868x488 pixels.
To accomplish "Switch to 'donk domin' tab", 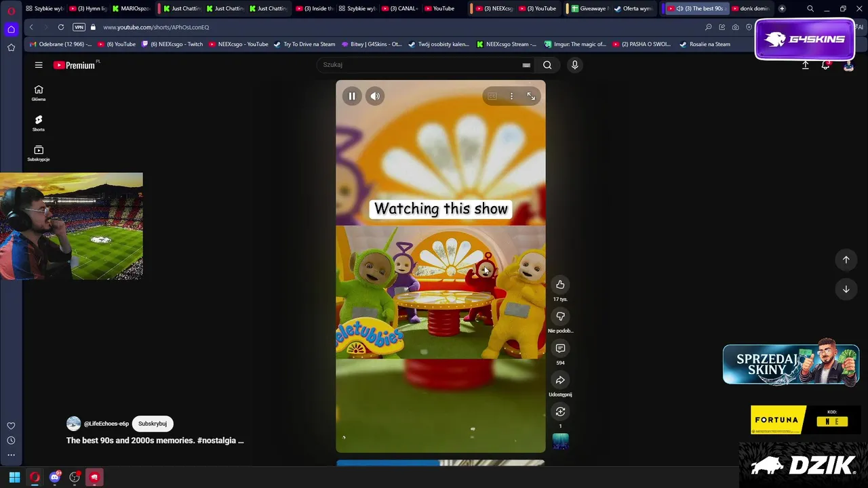I will click(x=750, y=9).
